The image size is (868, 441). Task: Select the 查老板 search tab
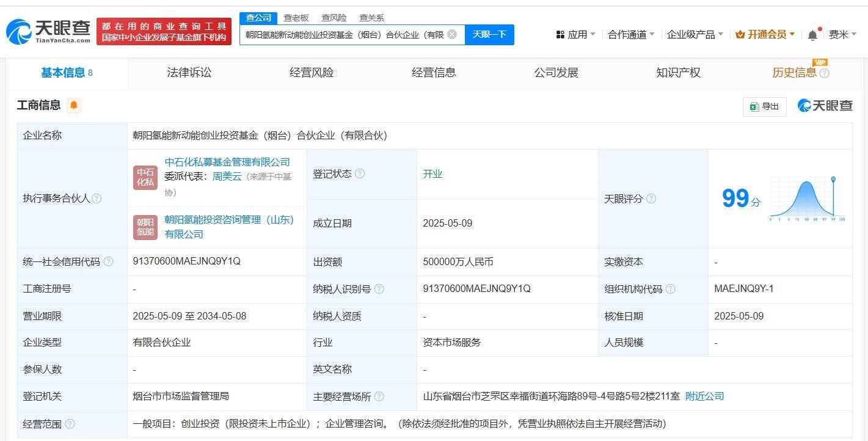(x=296, y=18)
